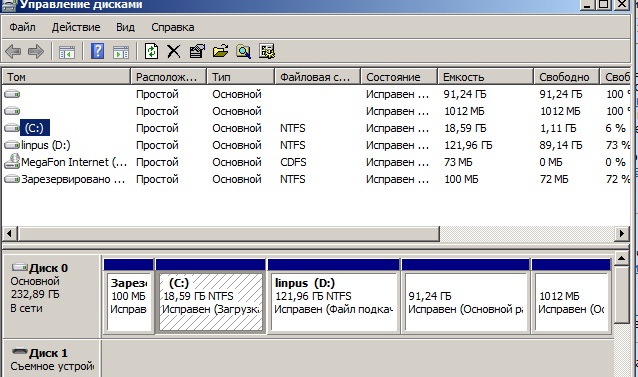Select the linpus (D:) partition block on Disk 0
The width and height of the screenshot is (638, 377).
click(333, 302)
